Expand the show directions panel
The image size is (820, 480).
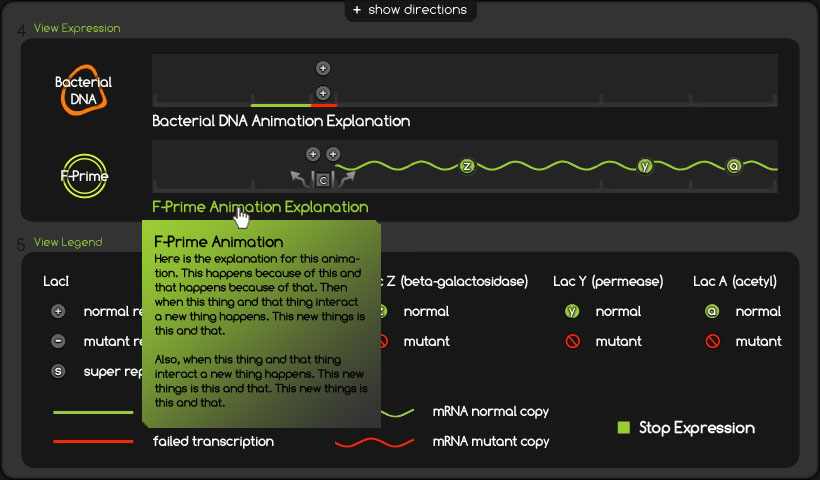410,10
